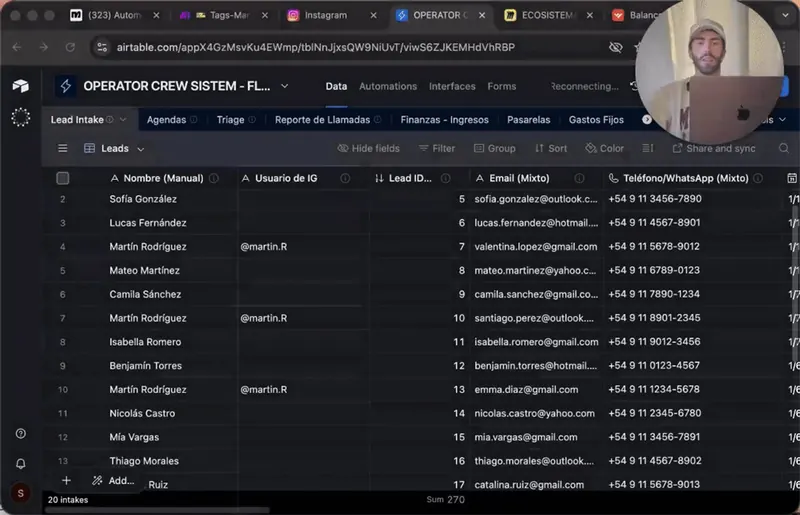Screen dimensions: 800x515
Task: Select the cell thiago.morales@outlook
Action: (x=536, y=461)
